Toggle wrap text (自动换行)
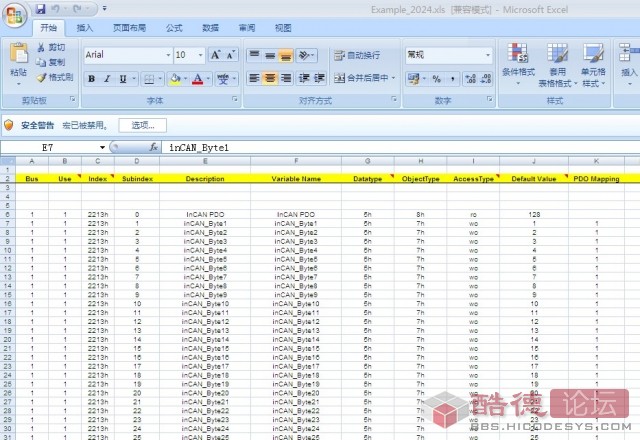640x440 pixels. pyautogui.click(x=356, y=55)
